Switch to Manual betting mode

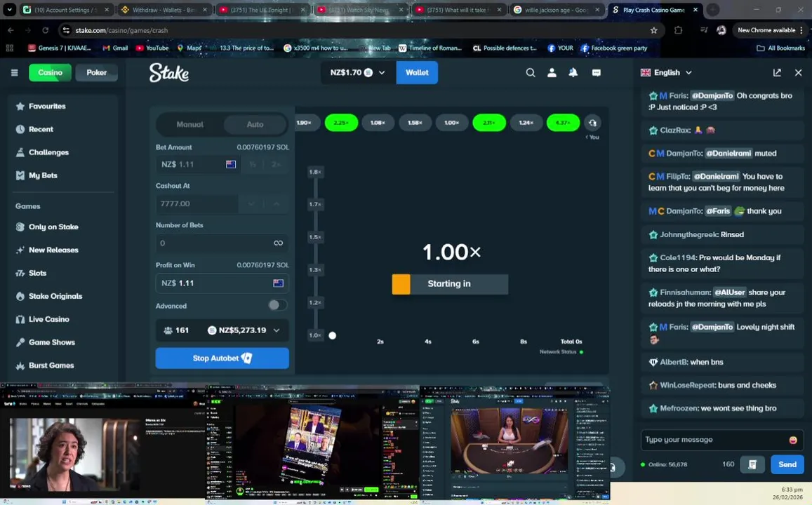click(190, 124)
